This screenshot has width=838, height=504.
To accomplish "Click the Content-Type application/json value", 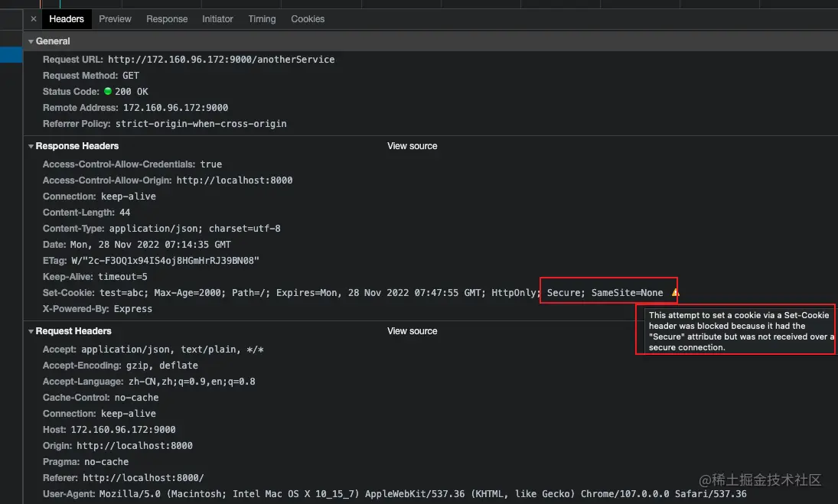I will pos(194,229).
